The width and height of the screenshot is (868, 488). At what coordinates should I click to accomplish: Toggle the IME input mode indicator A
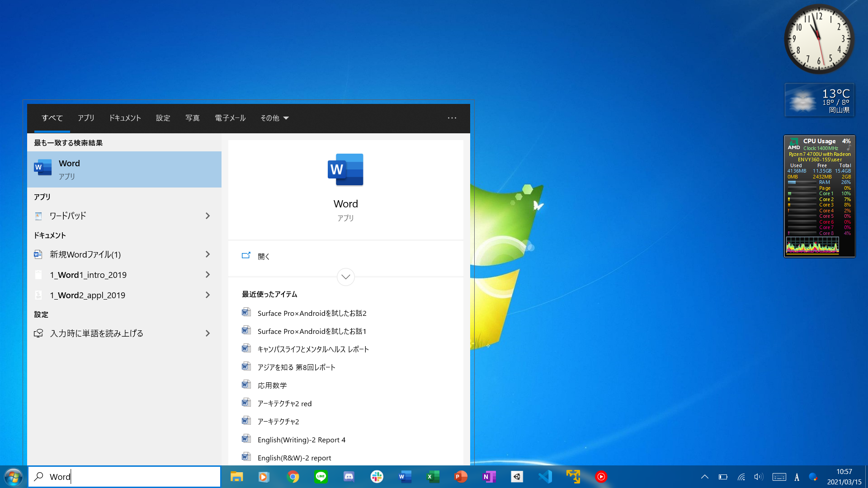tap(796, 476)
